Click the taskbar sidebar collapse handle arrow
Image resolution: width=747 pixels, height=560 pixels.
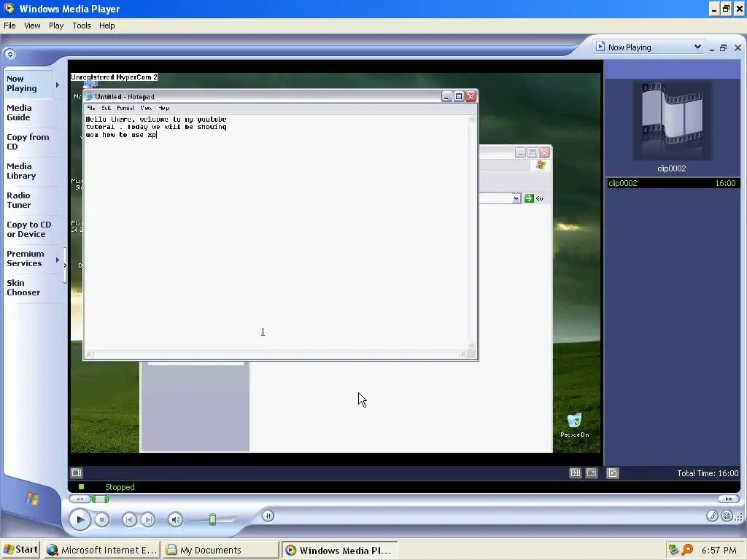tap(65, 265)
